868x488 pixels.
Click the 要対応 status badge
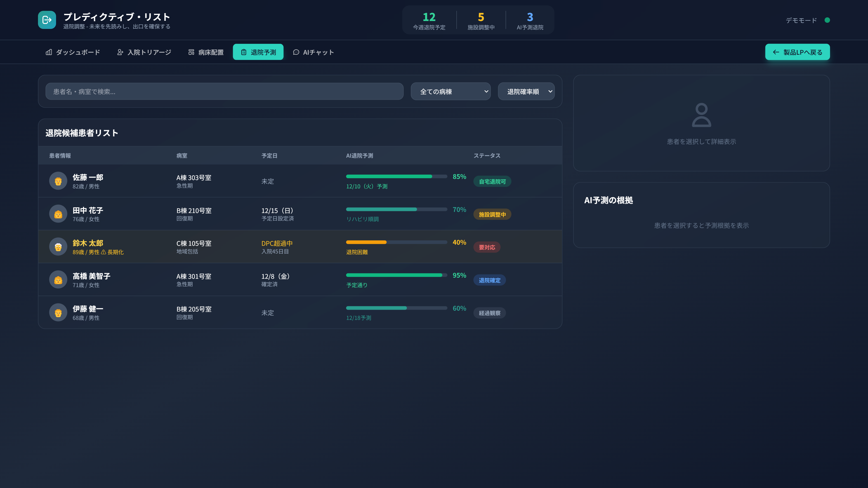[487, 247]
